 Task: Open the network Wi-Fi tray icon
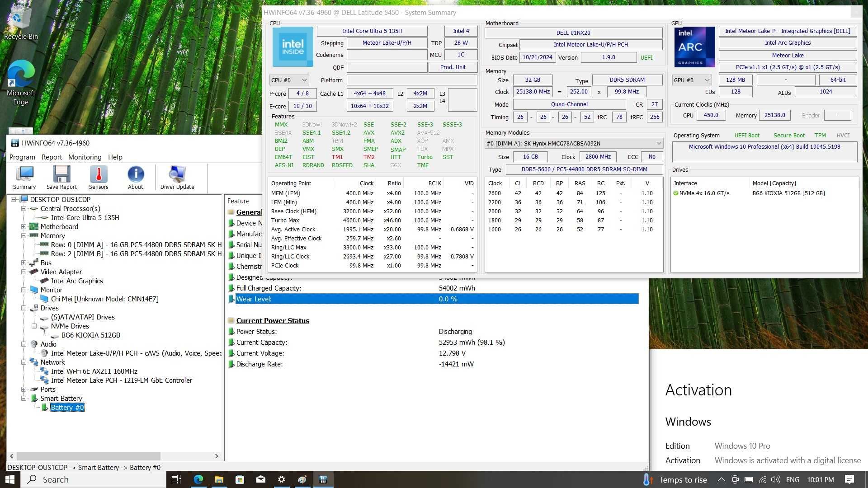[763, 479]
